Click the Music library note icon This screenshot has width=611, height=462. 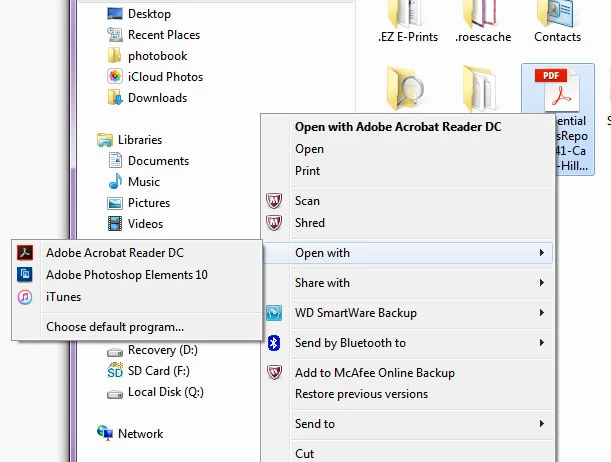tap(115, 182)
